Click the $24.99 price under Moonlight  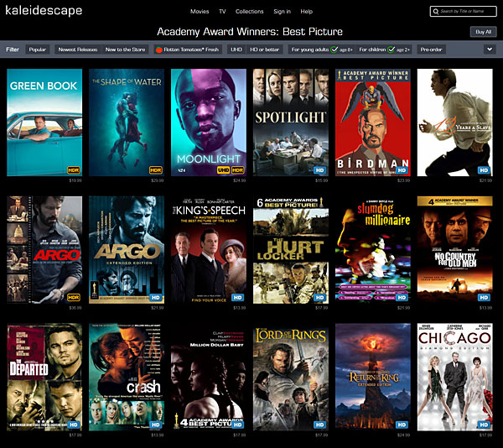(240, 180)
